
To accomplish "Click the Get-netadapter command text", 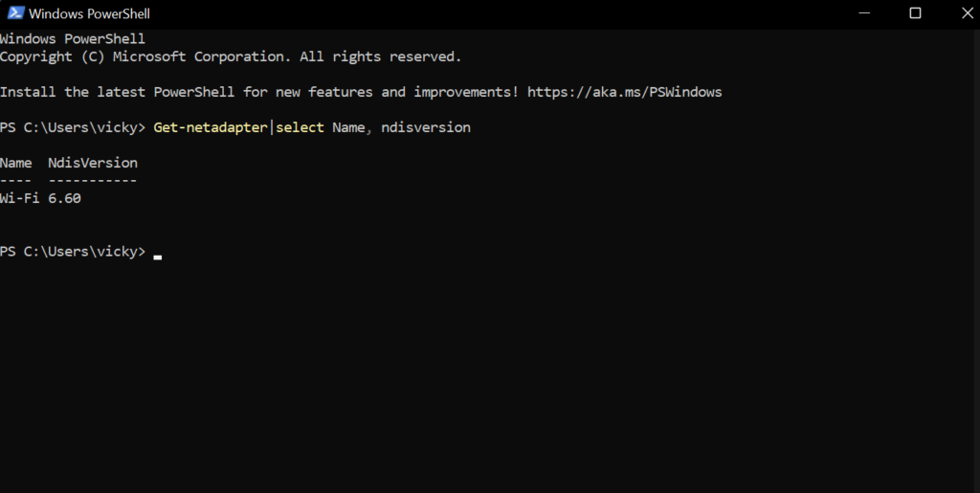I will pos(212,127).
